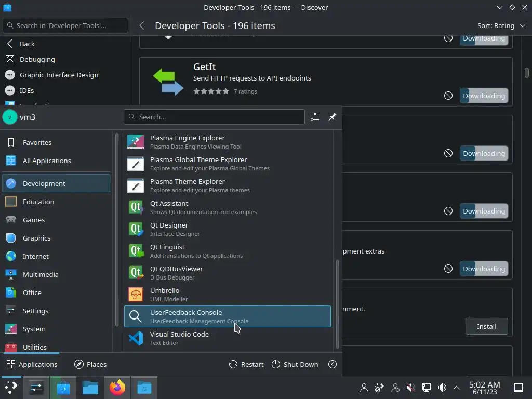
Task: Click vm3 user avatar
Action: [10, 117]
